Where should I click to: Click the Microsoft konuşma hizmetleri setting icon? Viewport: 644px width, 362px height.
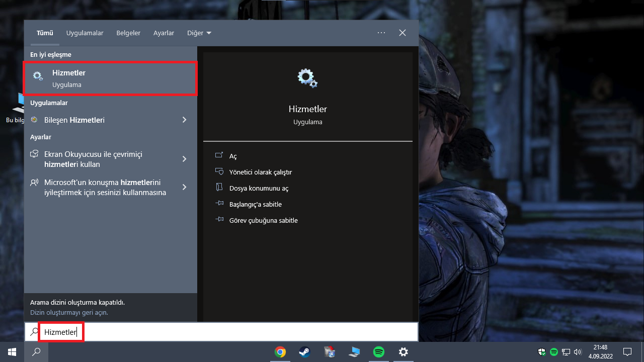pos(34,183)
